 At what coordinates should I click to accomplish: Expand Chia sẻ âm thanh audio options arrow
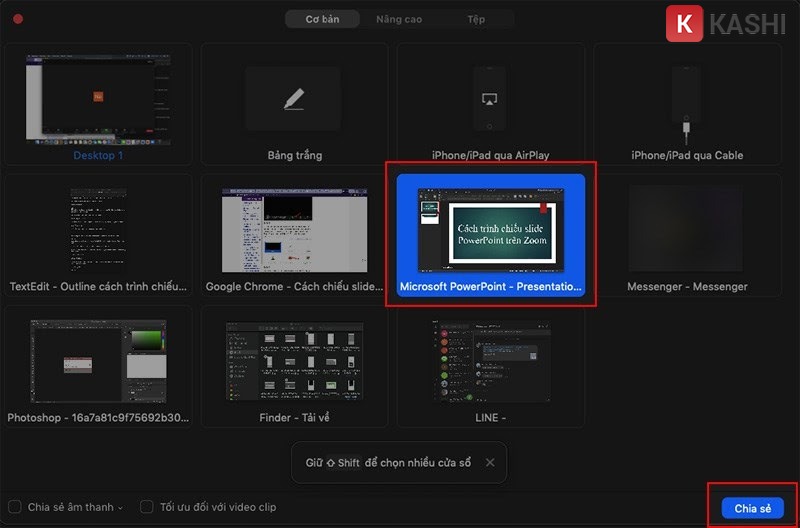[120, 508]
